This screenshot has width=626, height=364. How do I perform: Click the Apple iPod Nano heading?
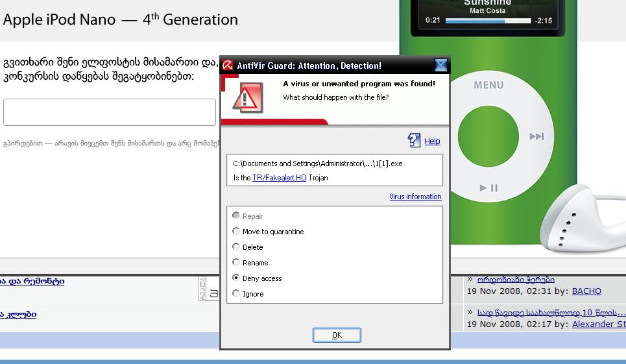[x=120, y=19]
